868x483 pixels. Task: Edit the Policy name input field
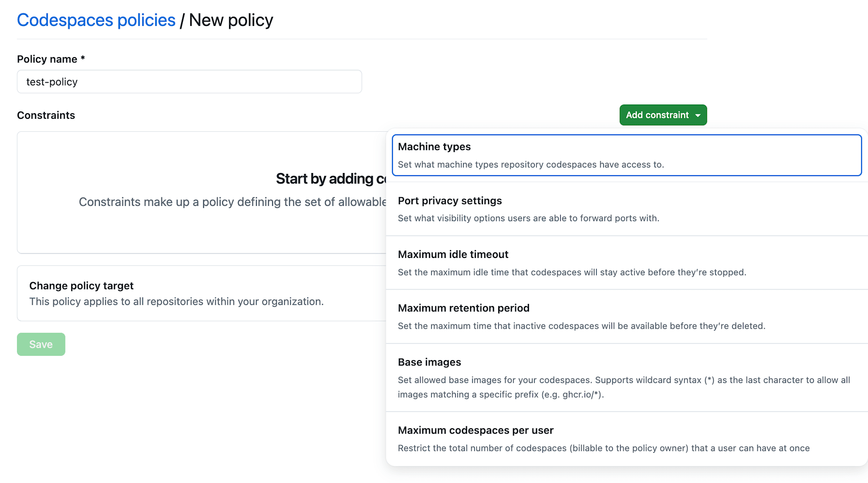pyautogui.click(x=189, y=82)
